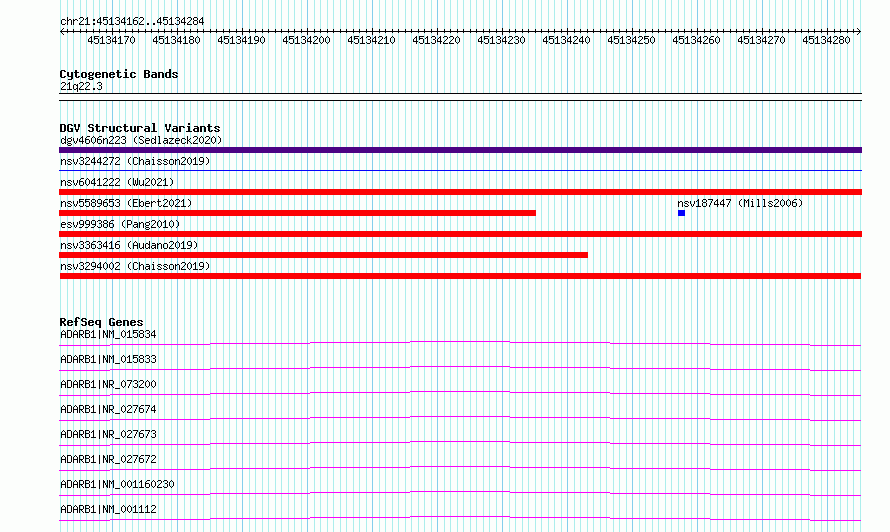The image size is (890, 532).
Task: Click the magenta NM_001112 intron line
Action: 460,518
